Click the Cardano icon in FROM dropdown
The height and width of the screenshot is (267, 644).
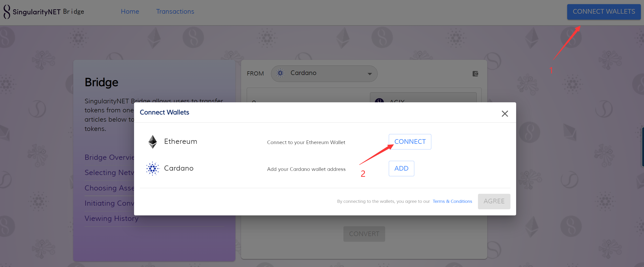coord(280,73)
